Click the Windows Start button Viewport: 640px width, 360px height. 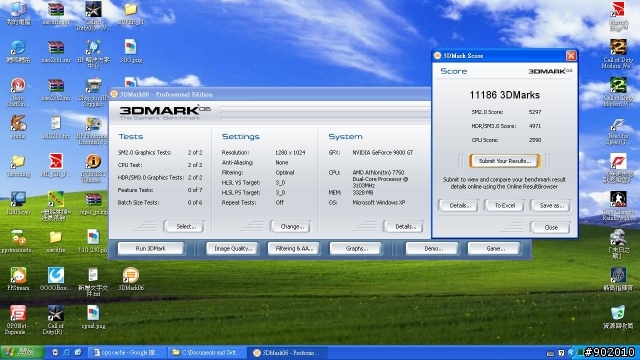click(22, 353)
